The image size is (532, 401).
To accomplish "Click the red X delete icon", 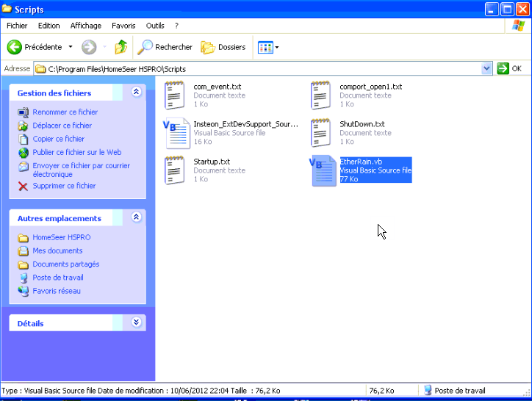I will (23, 187).
